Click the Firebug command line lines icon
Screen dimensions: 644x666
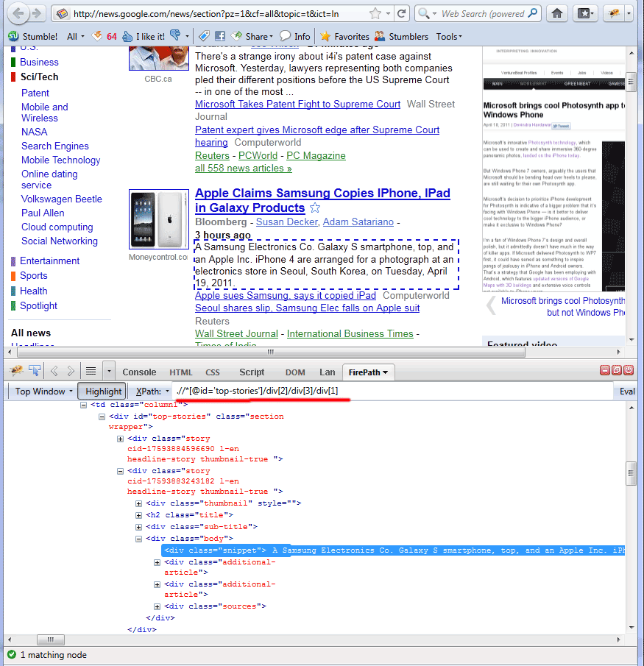91,371
